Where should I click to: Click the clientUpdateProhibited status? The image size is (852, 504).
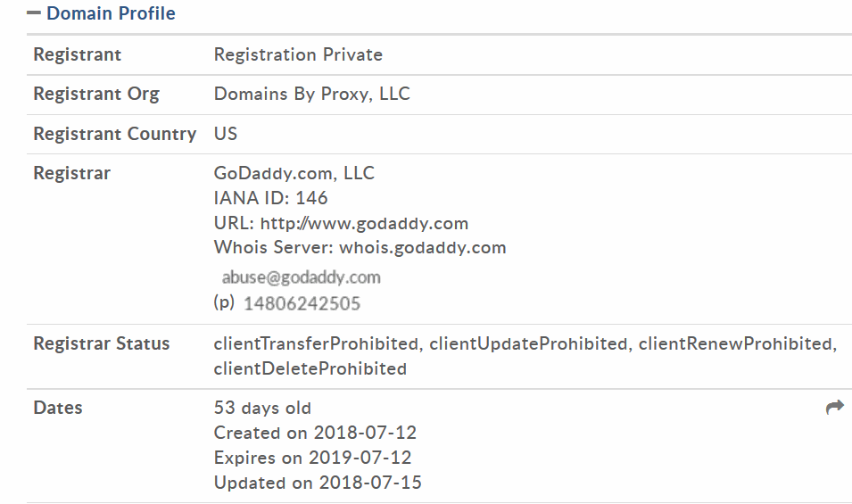tap(528, 343)
